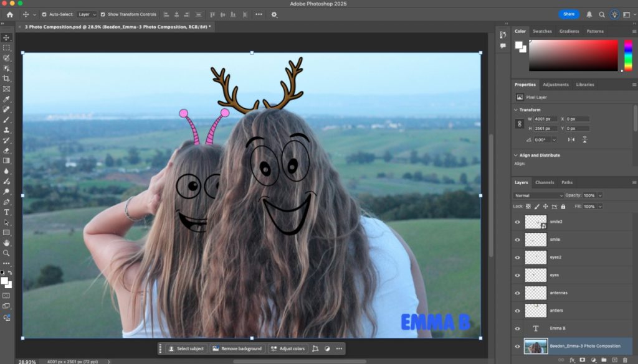Switch to the Channels tab

(x=545, y=182)
